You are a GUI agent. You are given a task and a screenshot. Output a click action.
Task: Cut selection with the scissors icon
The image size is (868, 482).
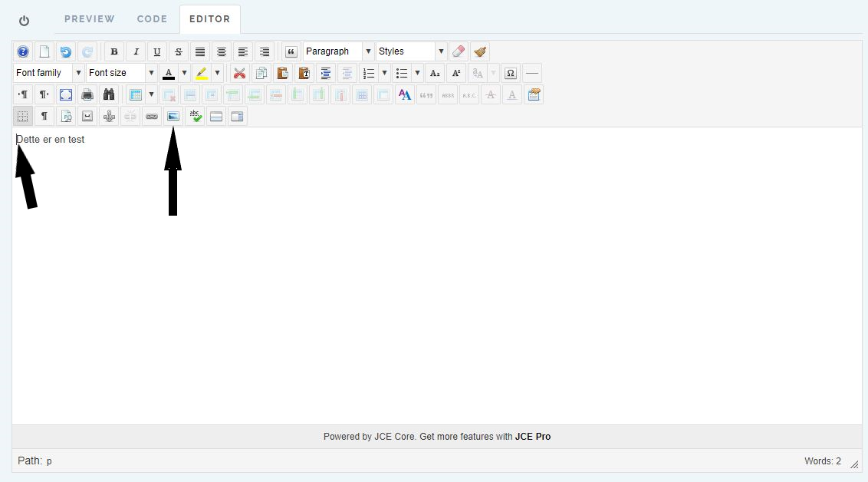240,74
